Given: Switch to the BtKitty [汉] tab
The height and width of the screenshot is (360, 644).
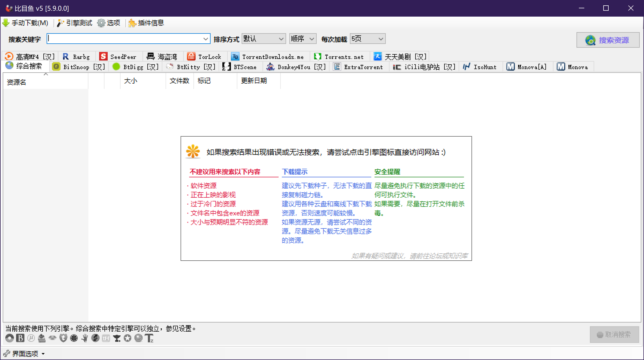Looking at the screenshot, I should 191,67.
